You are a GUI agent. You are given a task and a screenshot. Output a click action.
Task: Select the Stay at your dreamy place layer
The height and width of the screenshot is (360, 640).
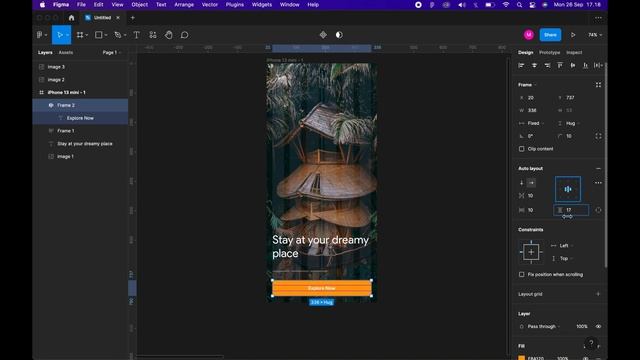click(80, 144)
